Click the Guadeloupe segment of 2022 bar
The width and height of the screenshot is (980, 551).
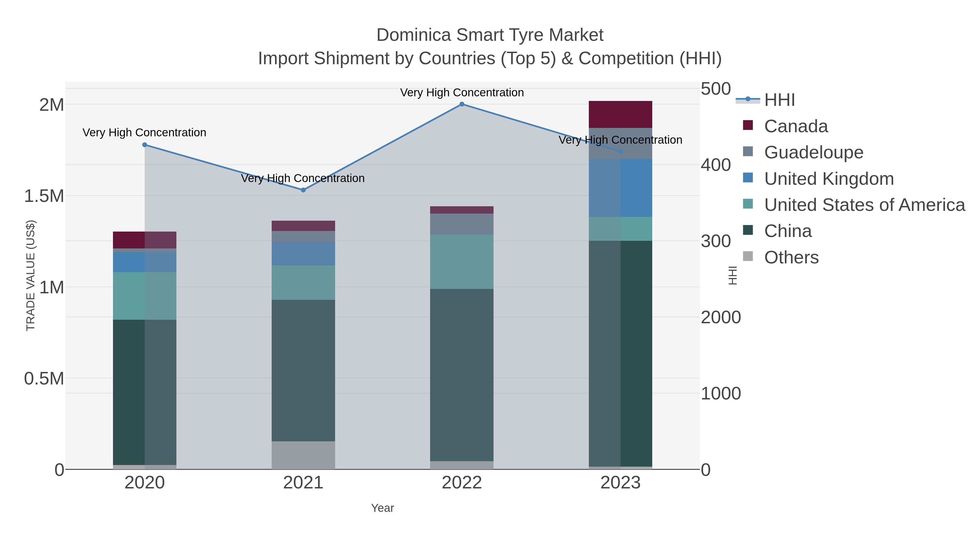point(462,224)
